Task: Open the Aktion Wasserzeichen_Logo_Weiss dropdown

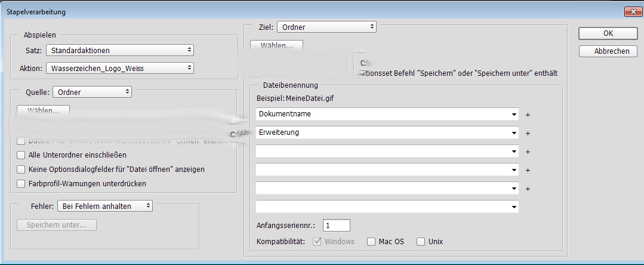Action: point(119,68)
